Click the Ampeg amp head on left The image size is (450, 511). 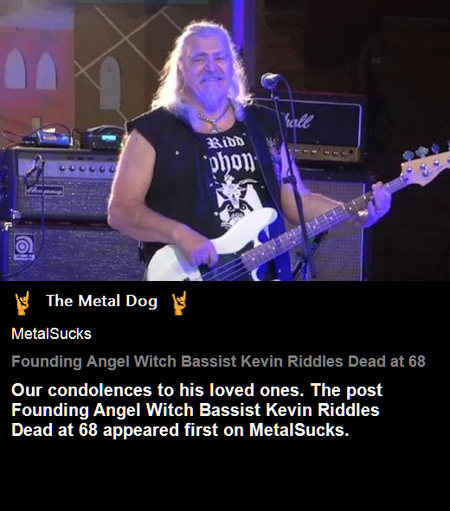click(62, 183)
